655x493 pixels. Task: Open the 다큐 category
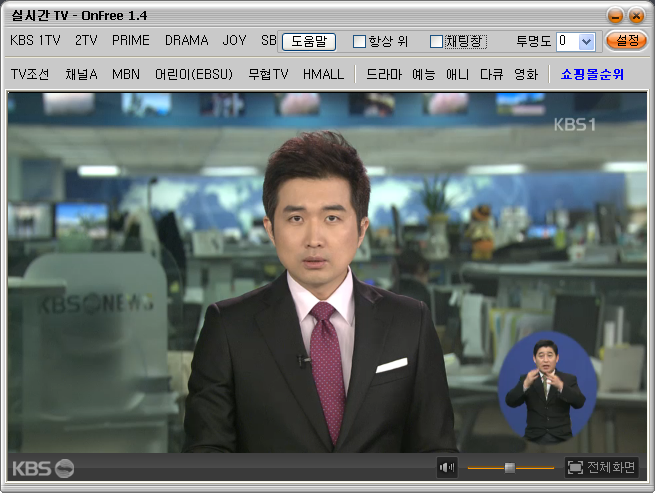tap(491, 74)
